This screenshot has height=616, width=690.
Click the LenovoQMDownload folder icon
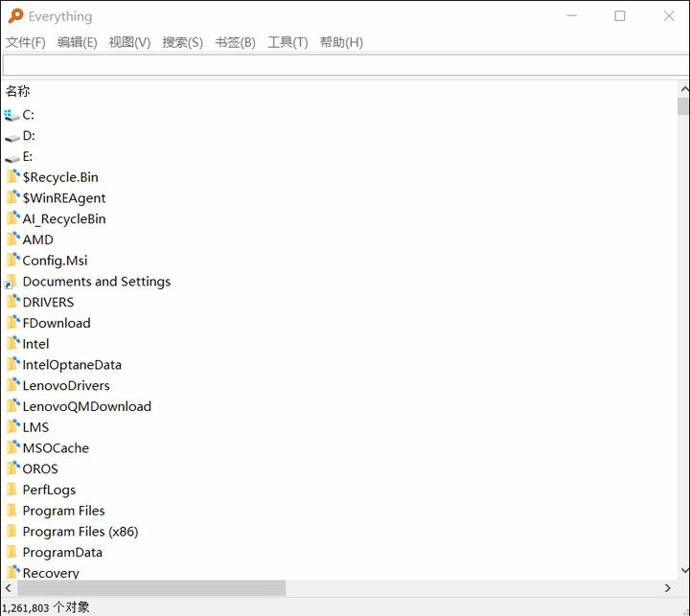[x=13, y=406]
